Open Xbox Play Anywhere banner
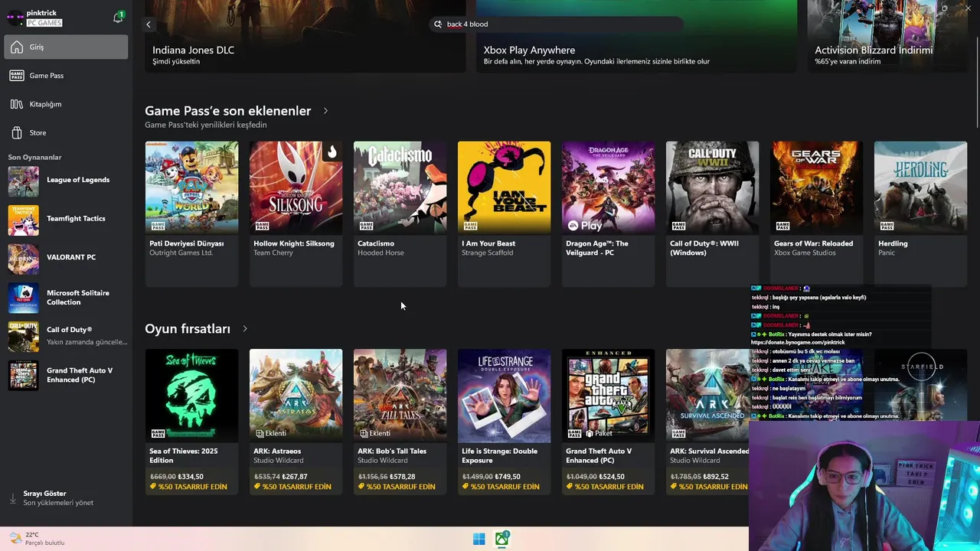The width and height of the screenshot is (980, 551). coord(636,36)
